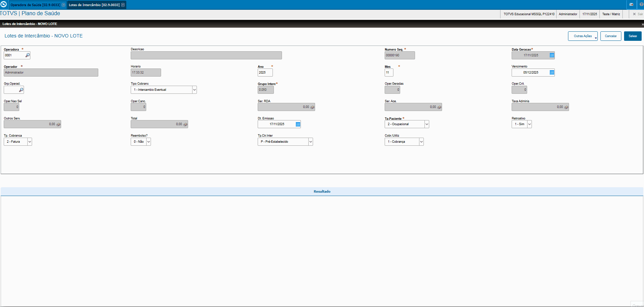Click Sair to exit the system
This screenshot has width=644, height=307.
638,14
